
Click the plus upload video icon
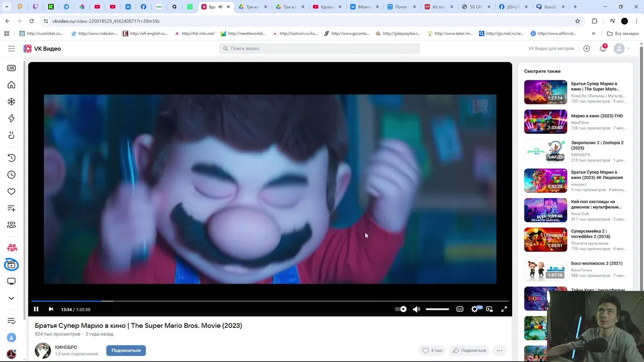(587, 48)
